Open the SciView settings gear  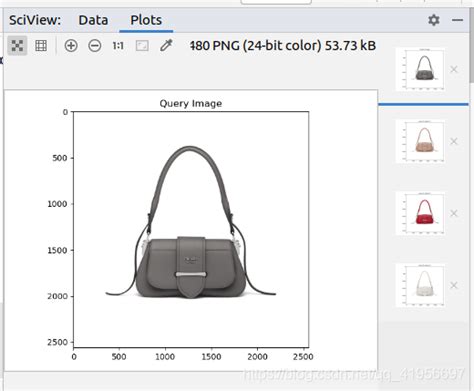point(434,20)
